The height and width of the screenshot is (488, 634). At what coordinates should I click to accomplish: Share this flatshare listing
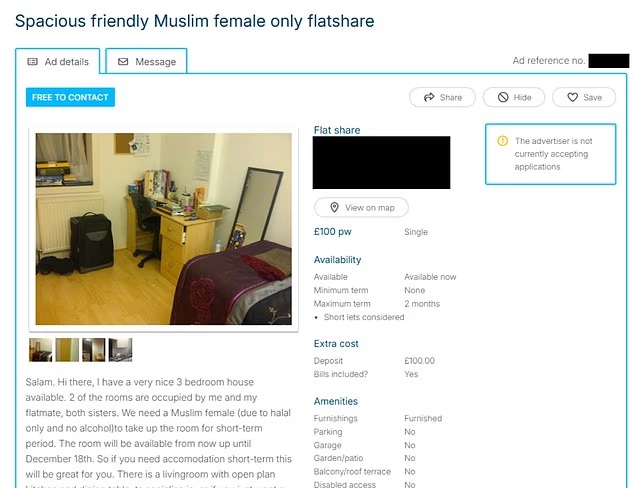[442, 97]
